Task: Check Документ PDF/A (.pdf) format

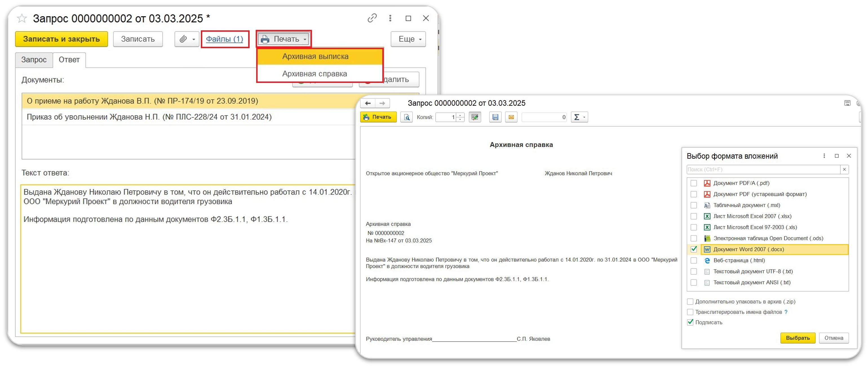Action: [x=694, y=183]
